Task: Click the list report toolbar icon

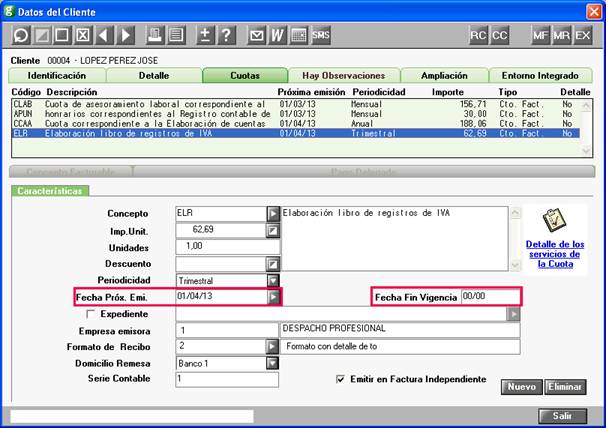Action: pos(176,36)
